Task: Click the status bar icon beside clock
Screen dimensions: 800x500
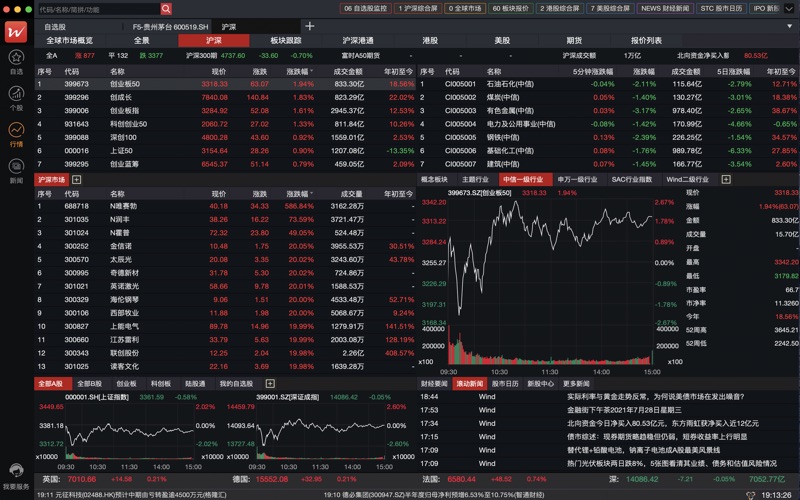Action: point(751,495)
